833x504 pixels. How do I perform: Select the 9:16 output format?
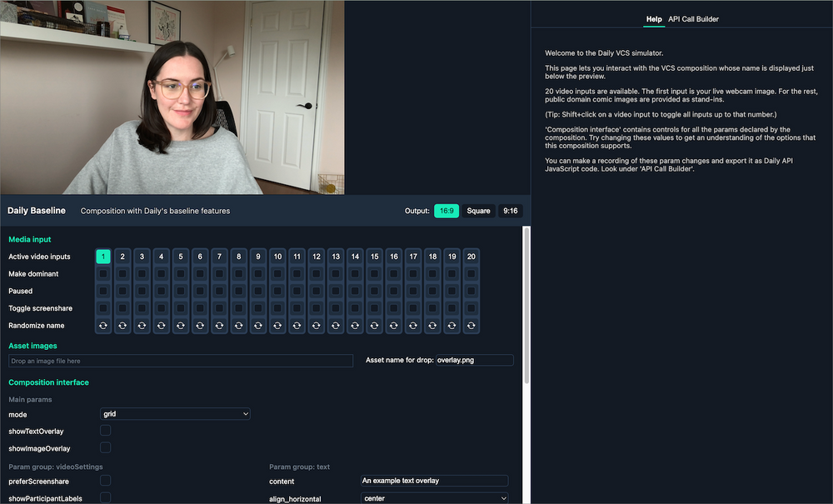tap(510, 211)
